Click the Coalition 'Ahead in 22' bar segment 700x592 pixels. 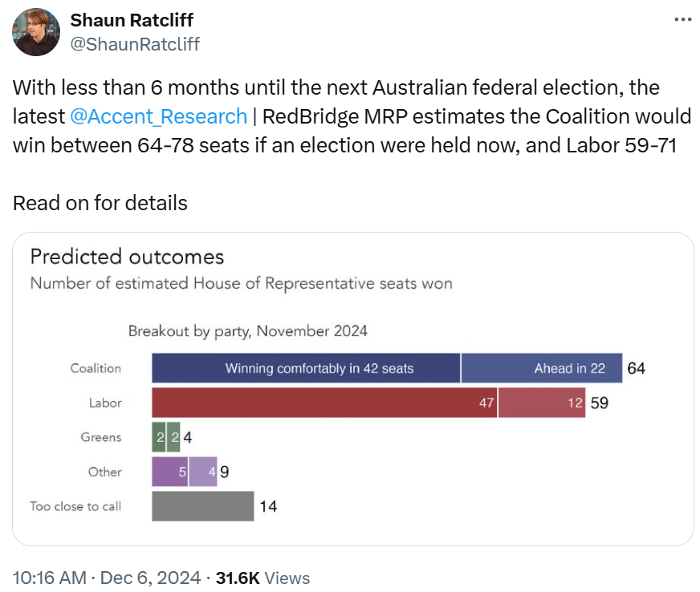(542, 368)
